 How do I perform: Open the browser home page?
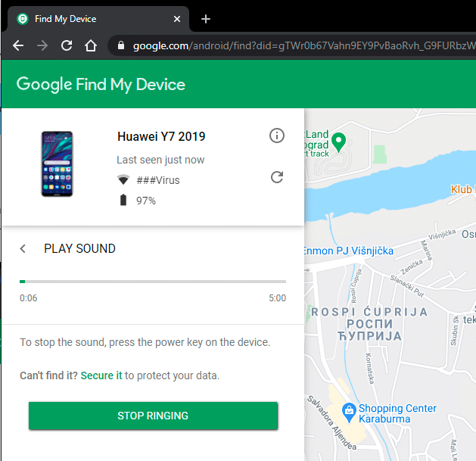click(x=91, y=45)
